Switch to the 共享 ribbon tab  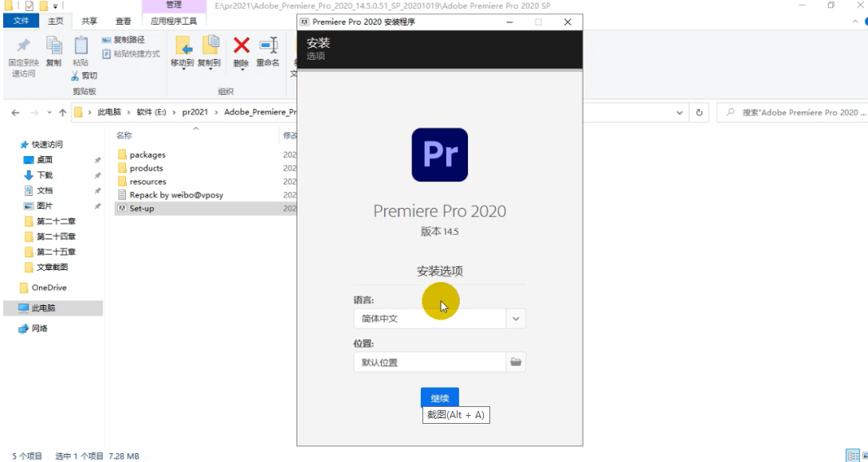[89, 21]
